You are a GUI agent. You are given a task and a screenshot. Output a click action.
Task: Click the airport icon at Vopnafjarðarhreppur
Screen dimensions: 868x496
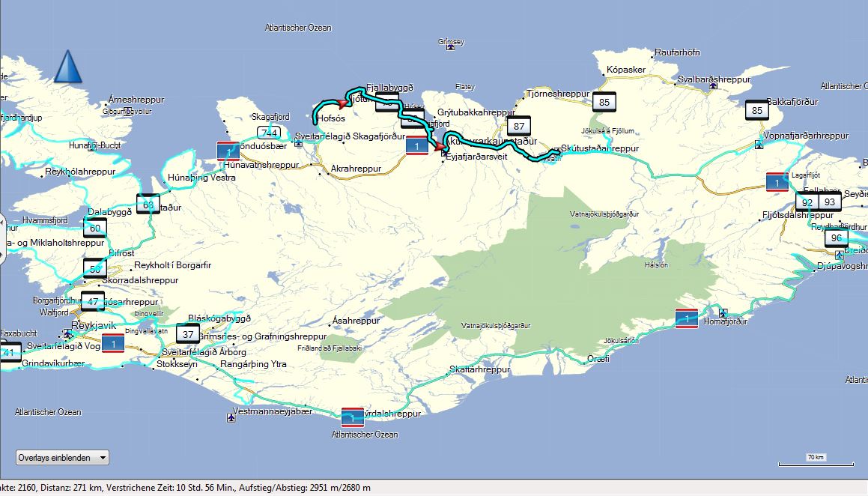point(759,143)
